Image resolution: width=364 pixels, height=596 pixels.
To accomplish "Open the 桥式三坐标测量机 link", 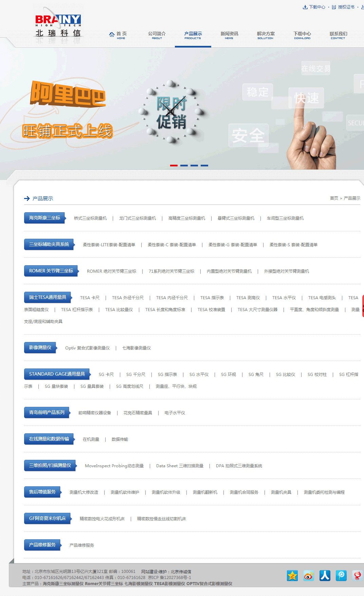I will click(x=90, y=218).
